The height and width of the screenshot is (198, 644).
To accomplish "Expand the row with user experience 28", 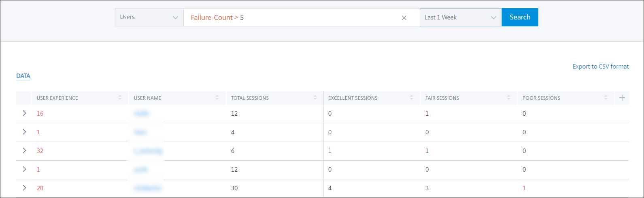I will click(24, 188).
